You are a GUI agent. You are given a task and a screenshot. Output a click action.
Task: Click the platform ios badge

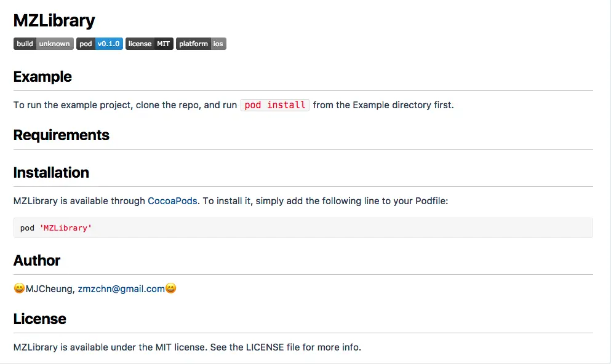click(201, 44)
